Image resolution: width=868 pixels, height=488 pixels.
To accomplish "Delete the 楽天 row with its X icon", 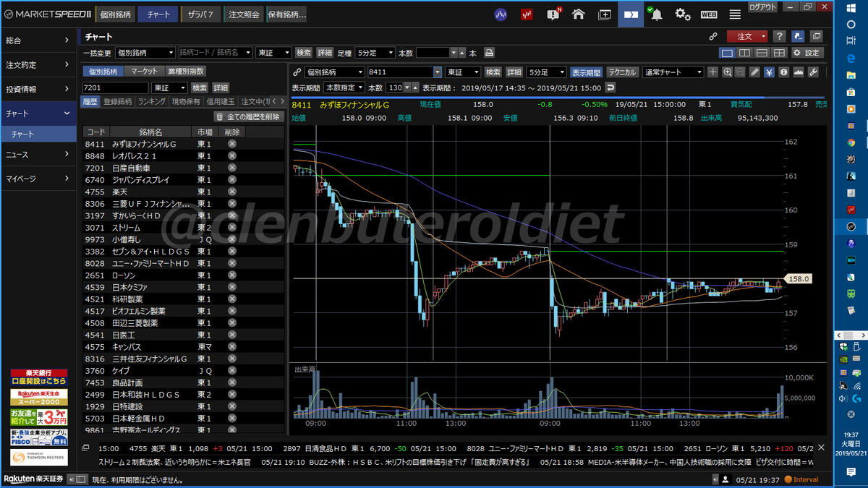I will coord(232,192).
